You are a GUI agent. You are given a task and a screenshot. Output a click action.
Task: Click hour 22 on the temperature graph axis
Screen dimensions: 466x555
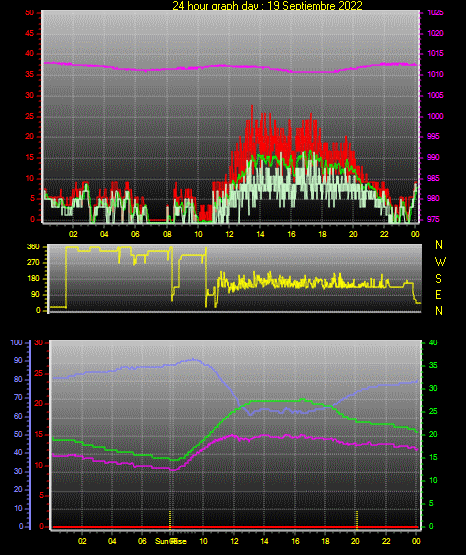tap(386, 541)
